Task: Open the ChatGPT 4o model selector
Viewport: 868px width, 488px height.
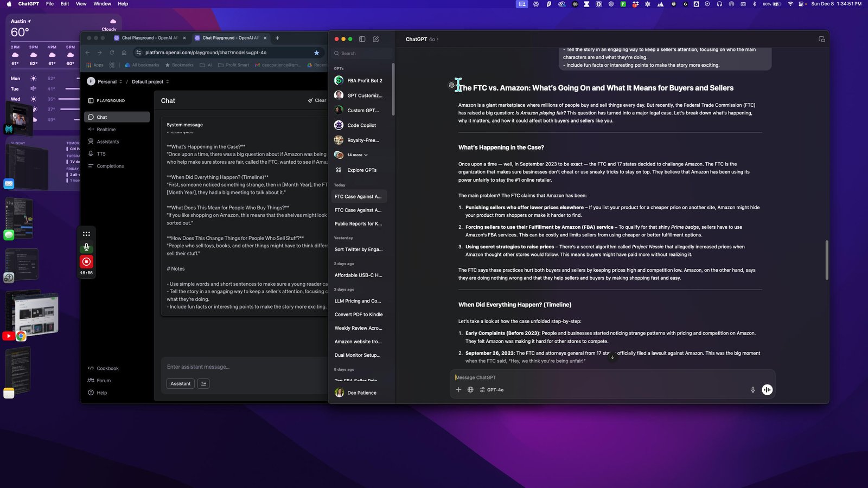Action: [422, 39]
